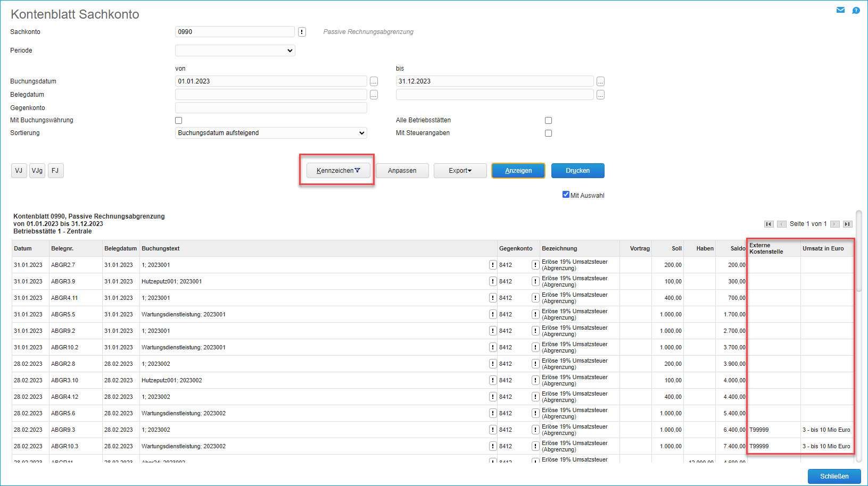
Task: Open Buchungstext info icon for ABGR5.5
Action: pyautogui.click(x=493, y=314)
